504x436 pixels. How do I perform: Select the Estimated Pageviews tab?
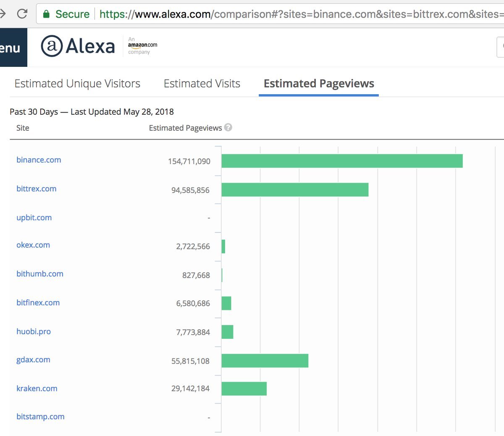[319, 83]
